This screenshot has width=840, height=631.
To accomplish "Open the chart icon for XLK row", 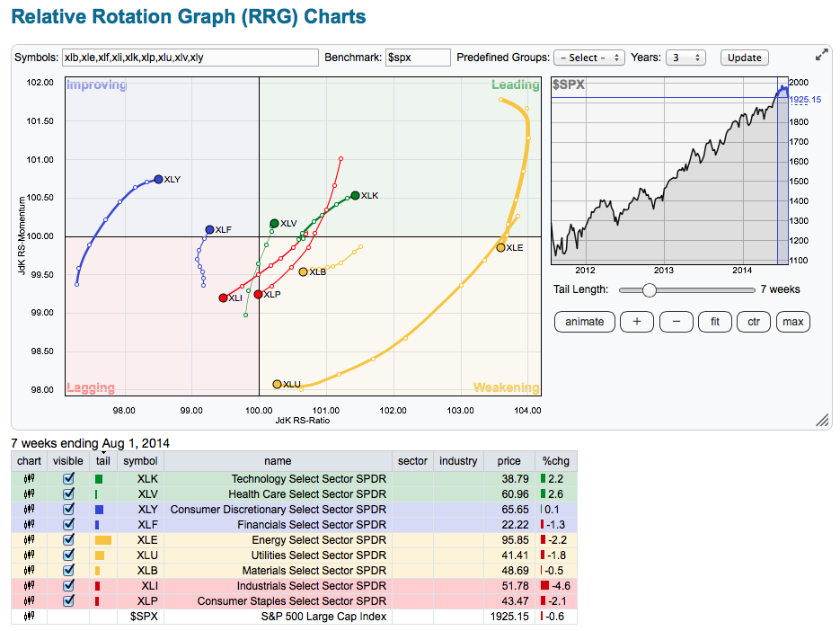I will pyautogui.click(x=29, y=479).
